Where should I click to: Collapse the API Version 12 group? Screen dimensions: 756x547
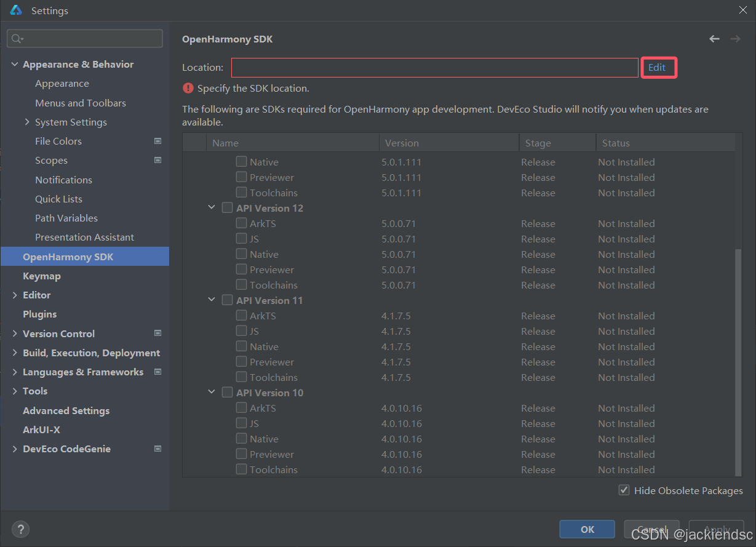point(212,208)
